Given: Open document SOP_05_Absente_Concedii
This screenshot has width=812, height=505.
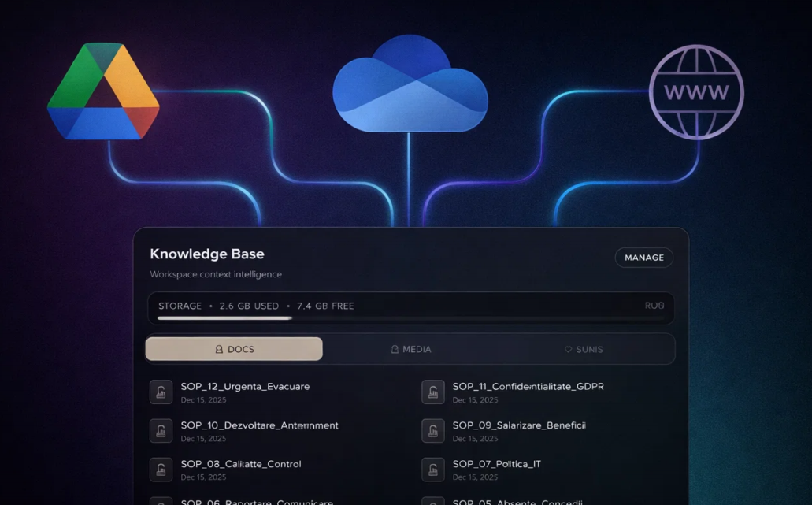Looking at the screenshot, I should click(x=517, y=502).
